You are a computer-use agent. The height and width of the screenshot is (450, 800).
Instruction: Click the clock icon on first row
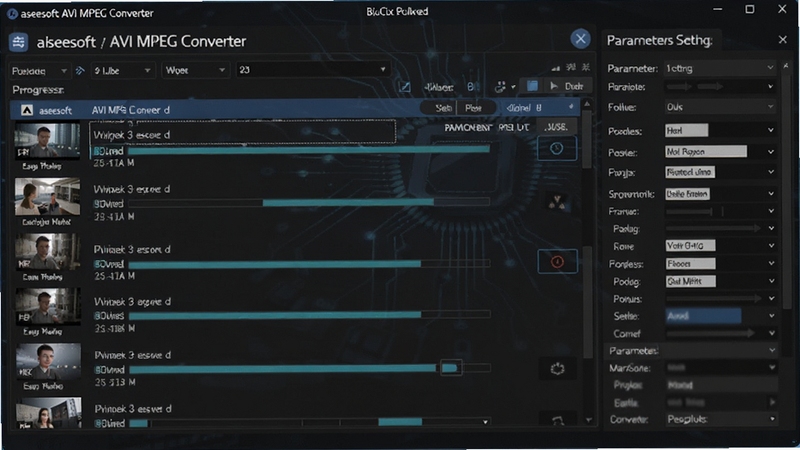pos(557,148)
